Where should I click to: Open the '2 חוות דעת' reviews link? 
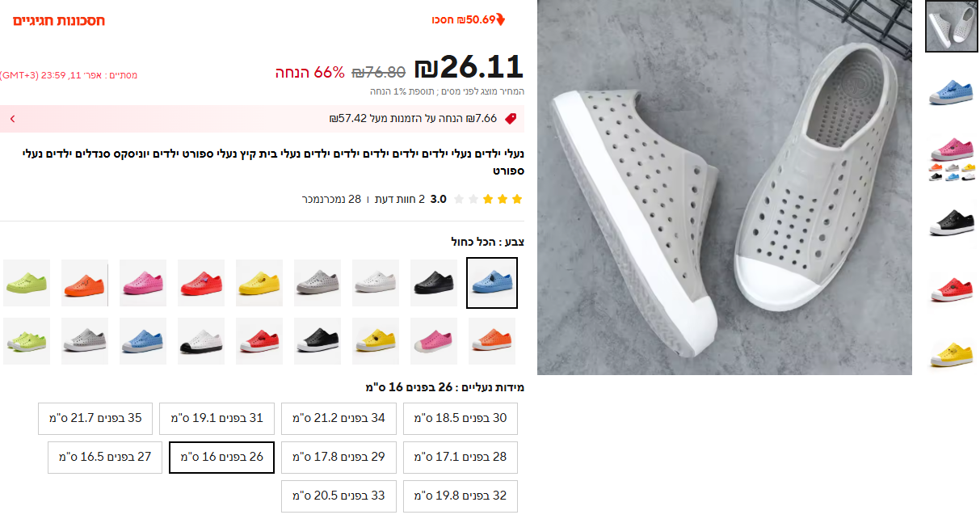[x=400, y=199]
